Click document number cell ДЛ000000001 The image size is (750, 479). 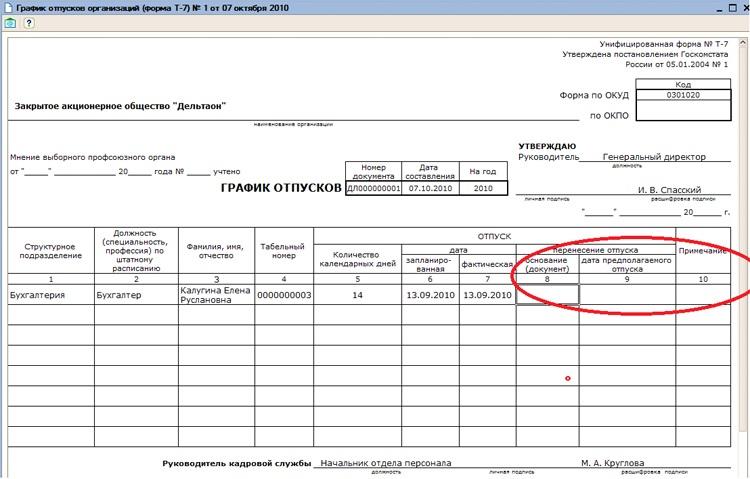(373, 187)
